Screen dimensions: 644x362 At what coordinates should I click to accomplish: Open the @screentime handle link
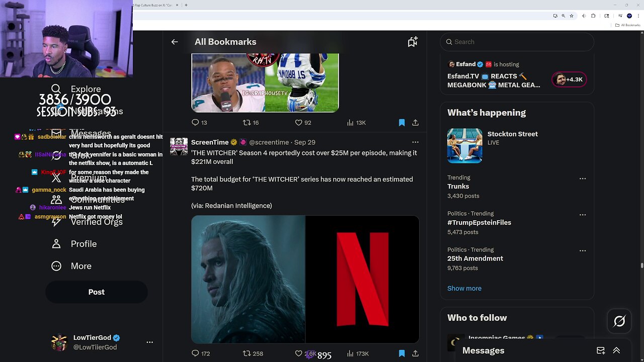point(269,142)
